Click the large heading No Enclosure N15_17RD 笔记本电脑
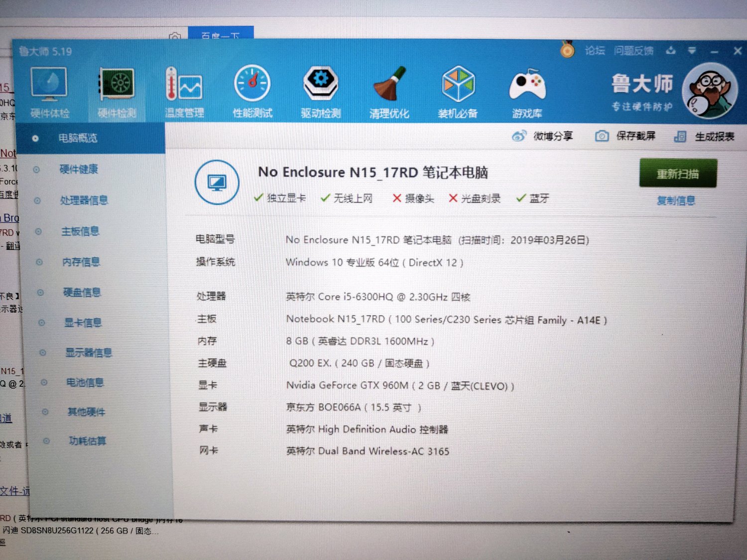This screenshot has height=560, width=747. coord(373,172)
